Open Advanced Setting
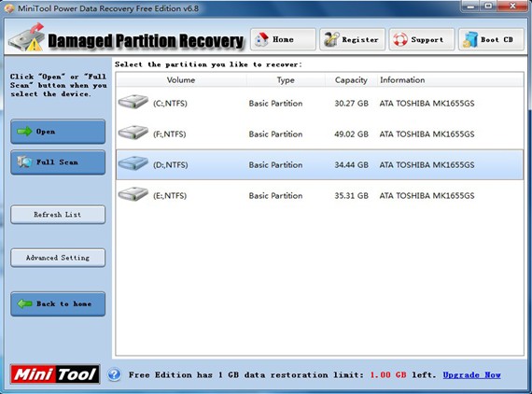The image size is (532, 394). [58, 258]
